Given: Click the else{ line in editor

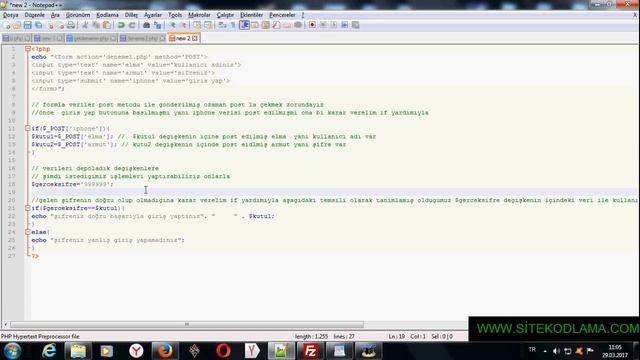Looking at the screenshot, I should point(40,232).
